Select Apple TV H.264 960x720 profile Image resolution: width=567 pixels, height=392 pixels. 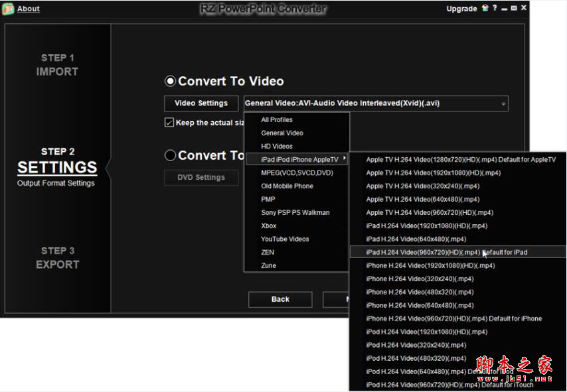[x=458, y=212]
